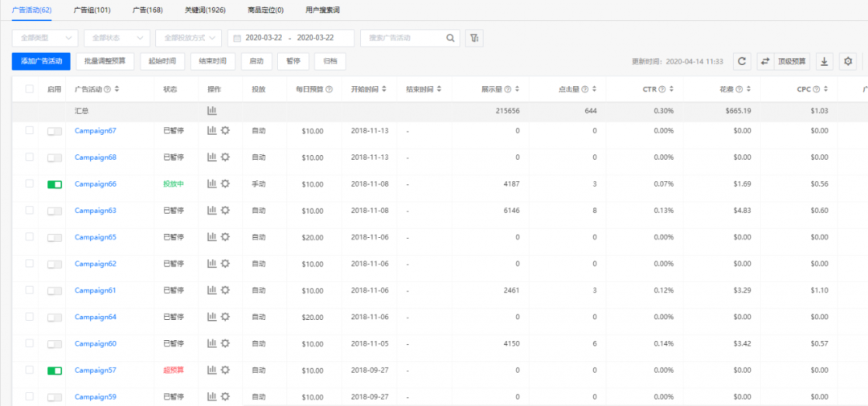Sort by 广告活动 column arrows
This screenshot has width=868, height=406.
tap(117, 89)
